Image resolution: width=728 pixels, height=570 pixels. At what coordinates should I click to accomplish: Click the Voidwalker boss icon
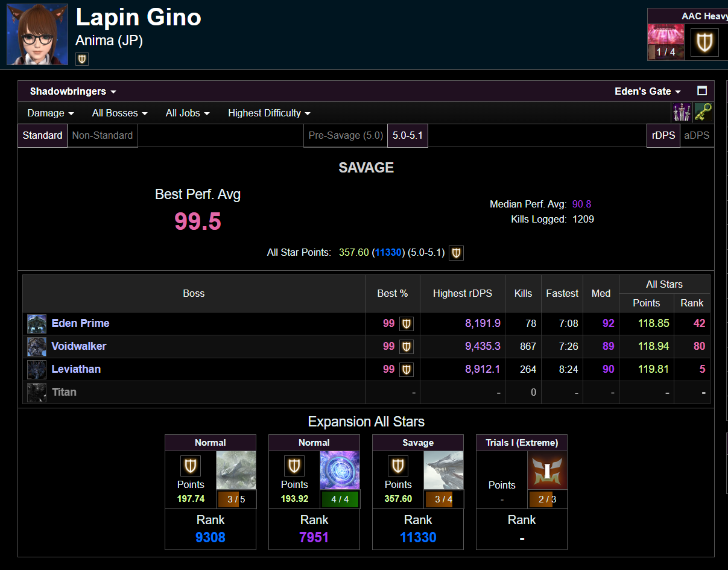pyautogui.click(x=37, y=346)
